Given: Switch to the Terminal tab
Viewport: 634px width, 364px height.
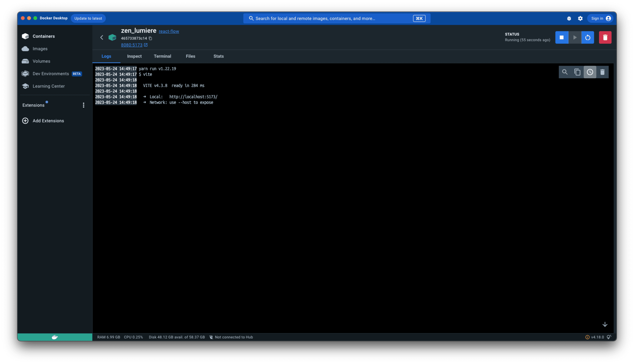Looking at the screenshot, I should tap(163, 56).
